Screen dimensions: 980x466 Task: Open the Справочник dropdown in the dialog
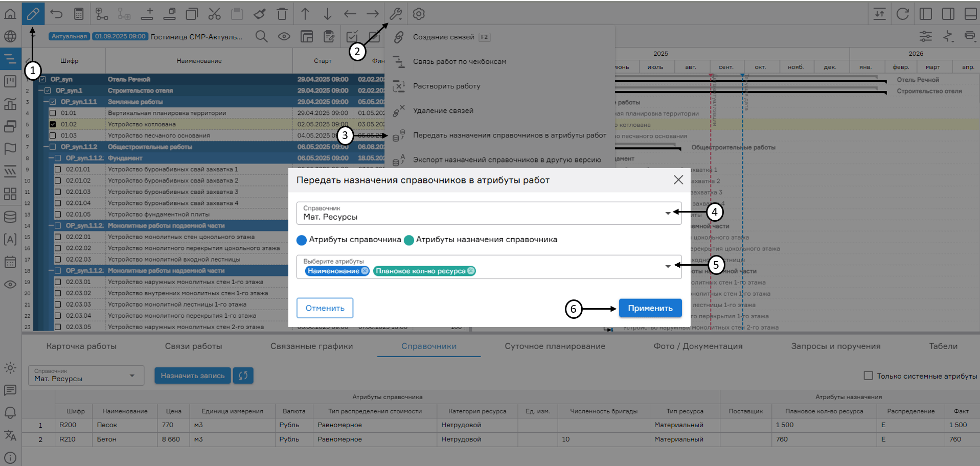tap(667, 213)
